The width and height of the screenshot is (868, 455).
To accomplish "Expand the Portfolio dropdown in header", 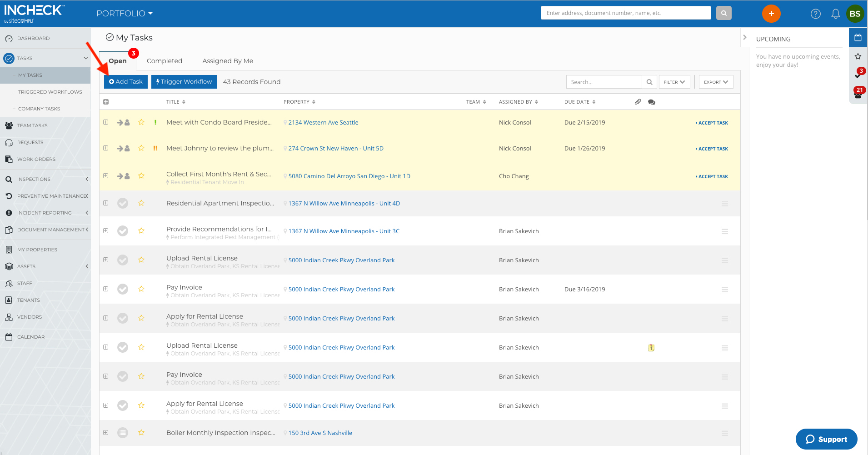I will 125,14.
